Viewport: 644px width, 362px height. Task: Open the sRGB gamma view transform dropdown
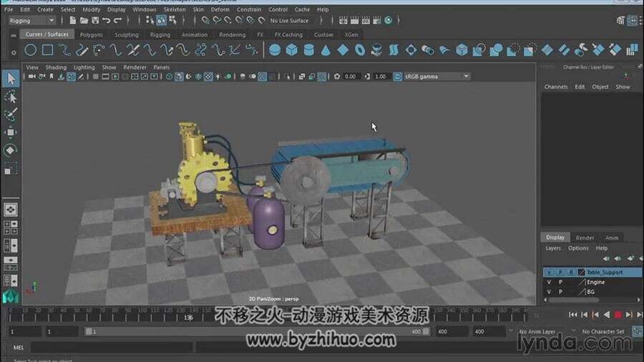pyautogui.click(x=436, y=77)
